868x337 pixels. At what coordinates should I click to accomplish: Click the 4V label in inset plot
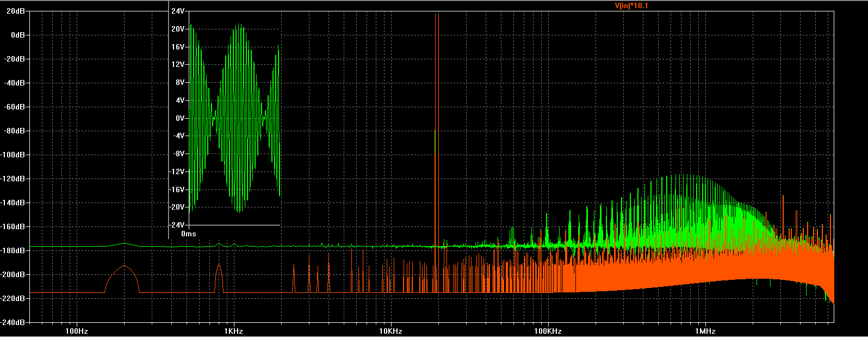[180, 100]
